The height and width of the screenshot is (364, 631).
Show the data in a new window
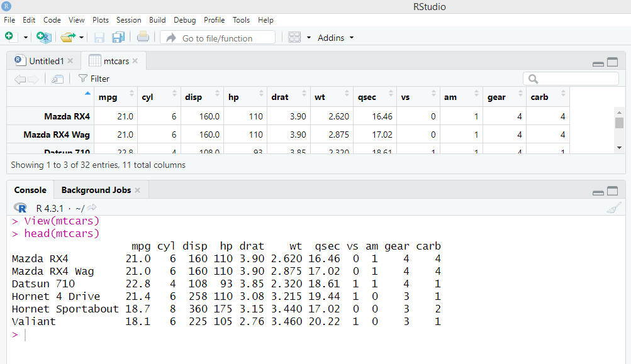pos(57,79)
